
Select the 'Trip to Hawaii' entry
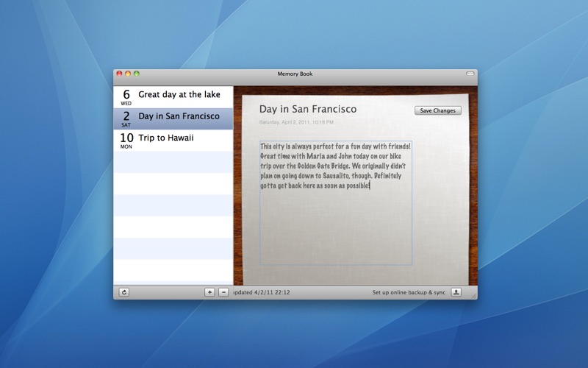[x=173, y=141]
